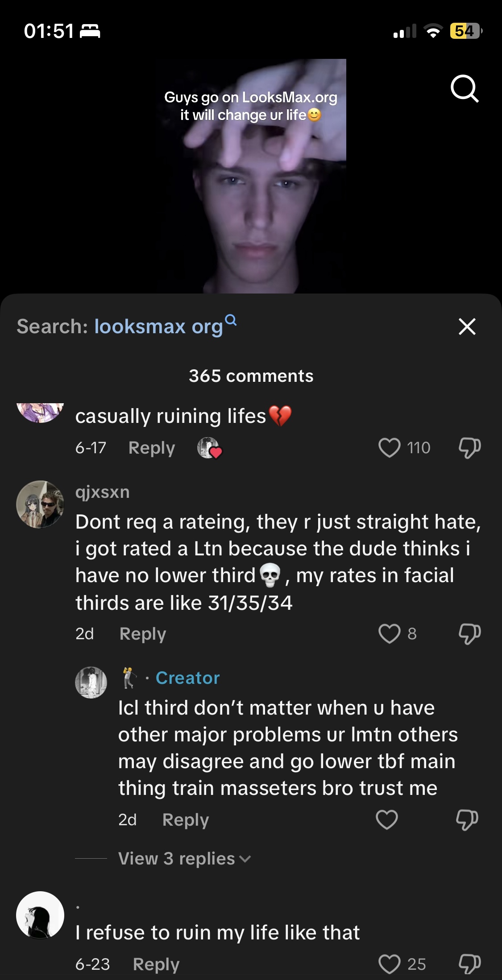Reply to qjxsxn's comment
The image size is (502, 980).
[x=143, y=633]
